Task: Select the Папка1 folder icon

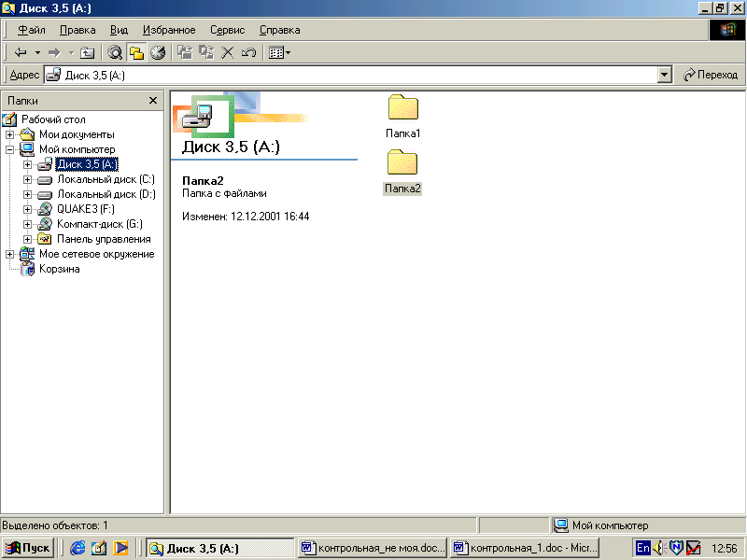Action: [x=403, y=107]
